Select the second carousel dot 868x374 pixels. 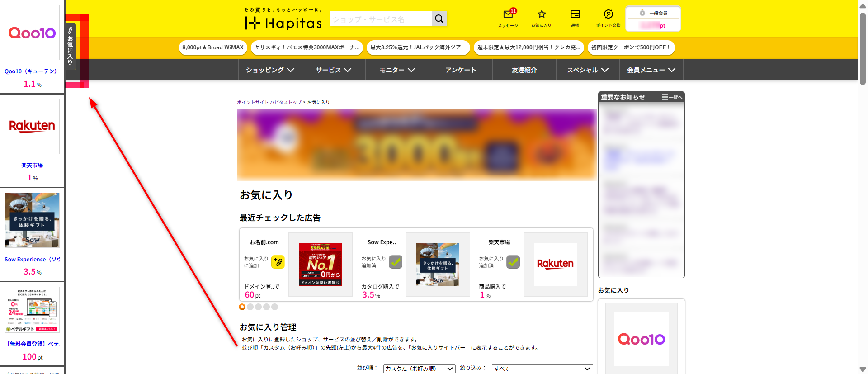[250, 307]
